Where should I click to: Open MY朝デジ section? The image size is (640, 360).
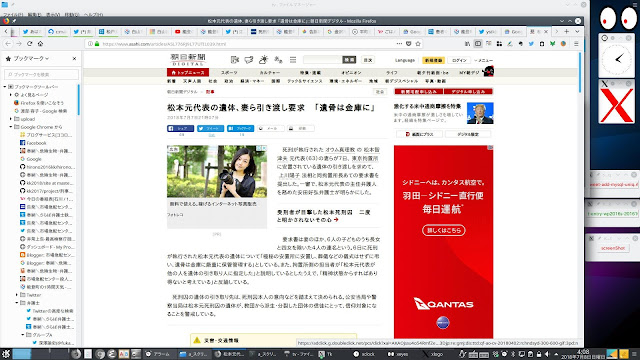pyautogui.click(x=469, y=72)
